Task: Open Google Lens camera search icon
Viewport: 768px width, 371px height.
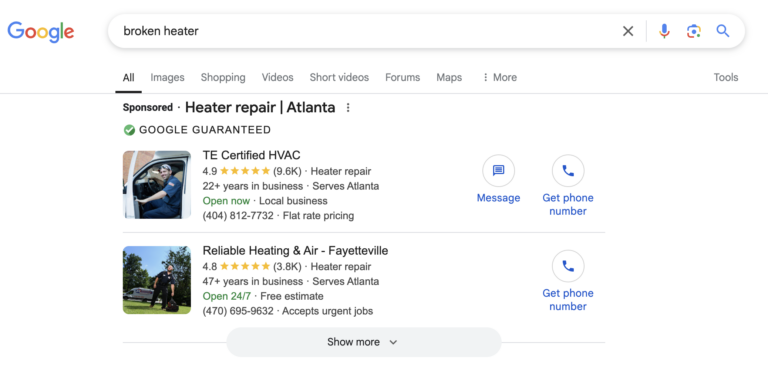Action: click(x=694, y=31)
